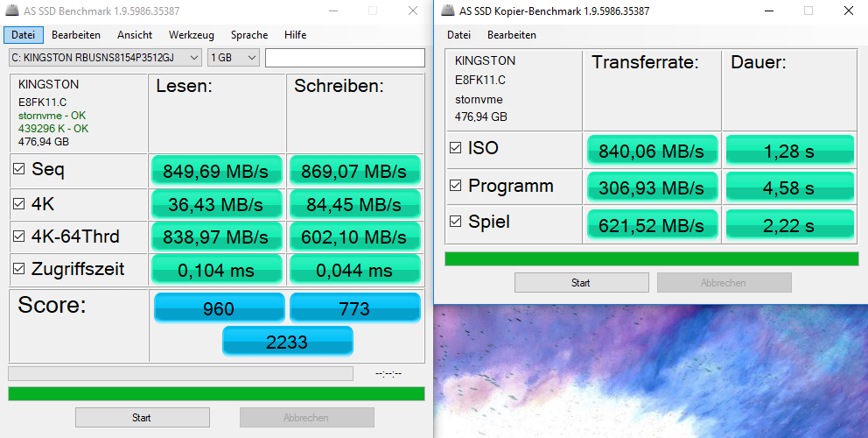Click the write access time 0,044 ms
Viewport: 868px width, 438px height.
coord(355,270)
